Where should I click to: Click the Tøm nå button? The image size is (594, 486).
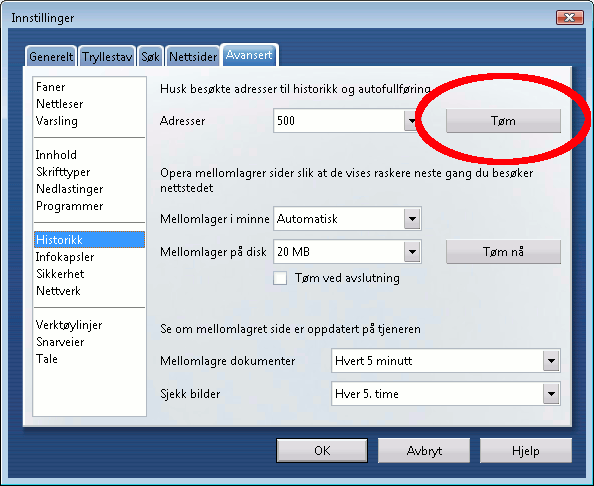click(503, 252)
